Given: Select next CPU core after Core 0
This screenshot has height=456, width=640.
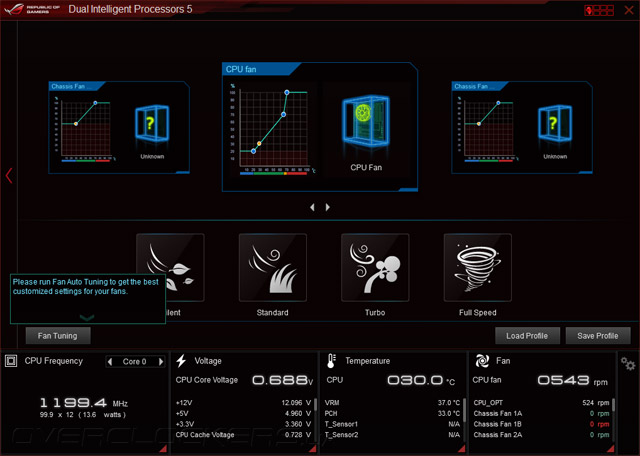Looking at the screenshot, I should coord(161,362).
